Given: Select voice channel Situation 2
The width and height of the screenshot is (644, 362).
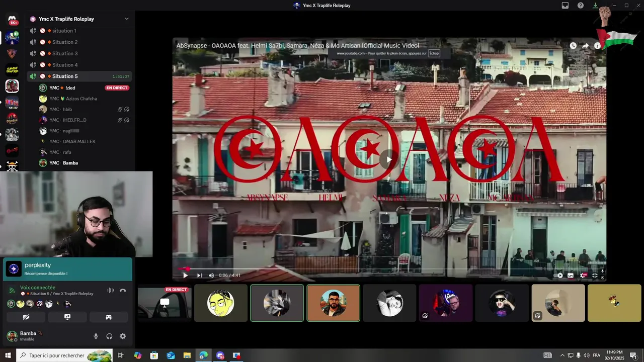Looking at the screenshot, I should (80, 42).
